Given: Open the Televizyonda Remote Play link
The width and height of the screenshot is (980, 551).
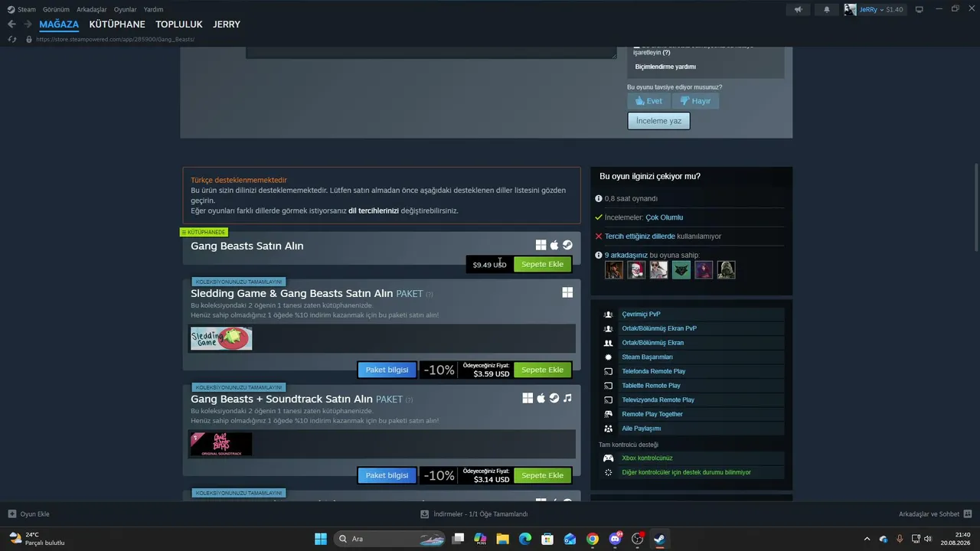Looking at the screenshot, I should click(x=658, y=399).
